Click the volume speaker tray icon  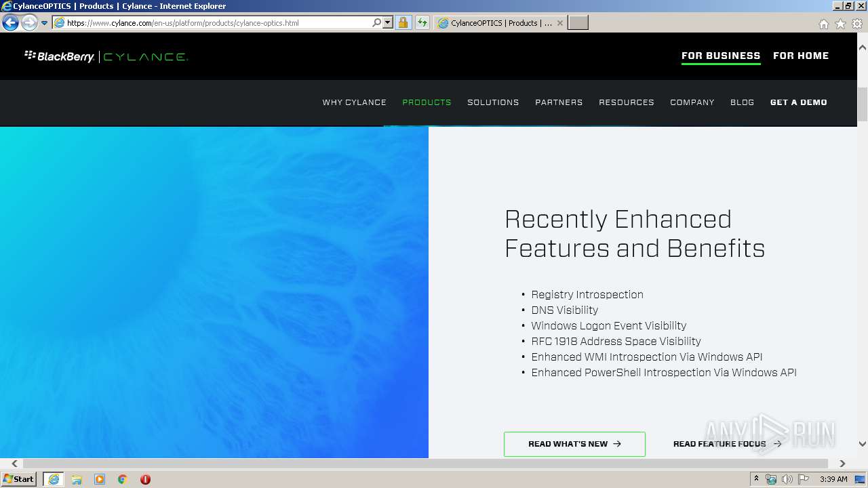pos(787,479)
